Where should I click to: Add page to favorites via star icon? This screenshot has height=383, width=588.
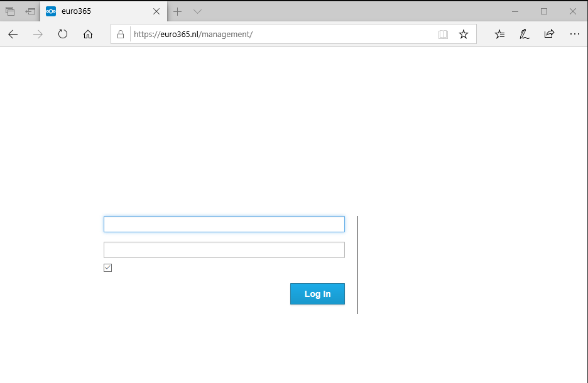[464, 35]
